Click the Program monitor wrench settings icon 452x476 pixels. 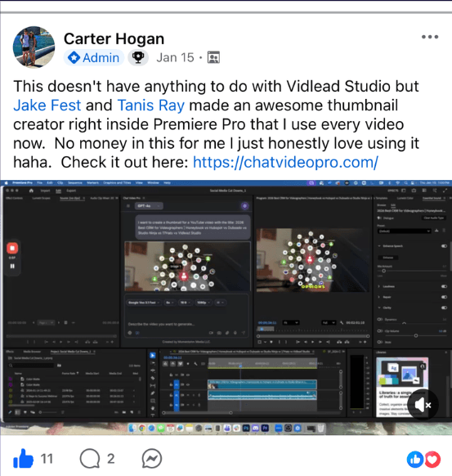(342, 322)
